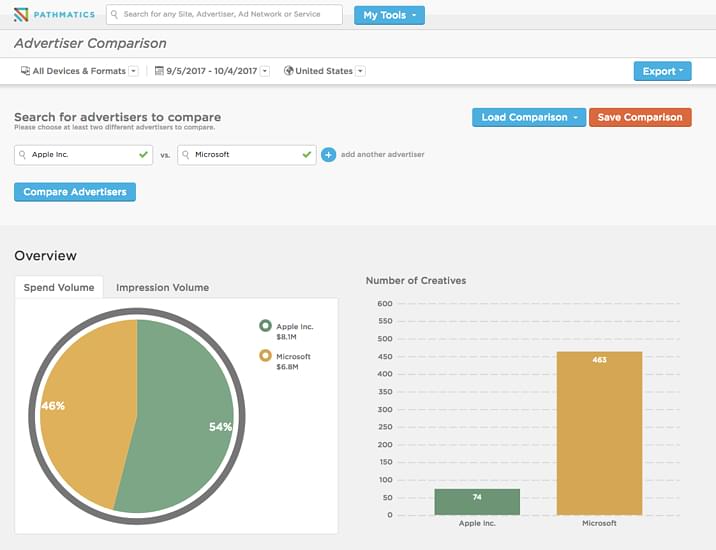Viewport: 716px width, 550px height.
Task: Expand the United States country dropdown arrow
Action: (x=360, y=71)
